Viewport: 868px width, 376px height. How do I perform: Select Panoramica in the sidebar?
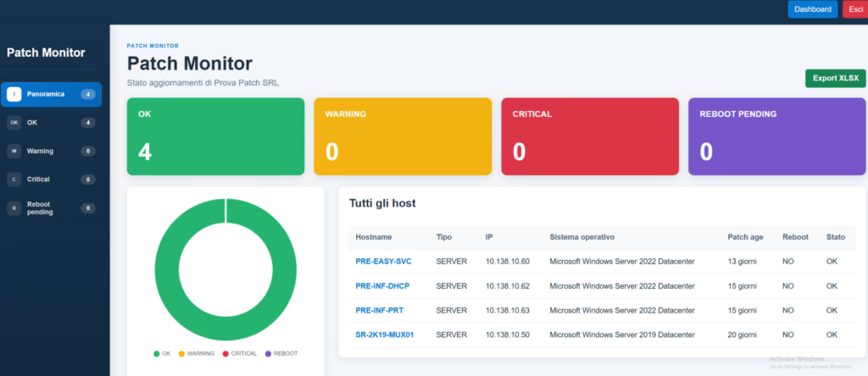click(51, 95)
